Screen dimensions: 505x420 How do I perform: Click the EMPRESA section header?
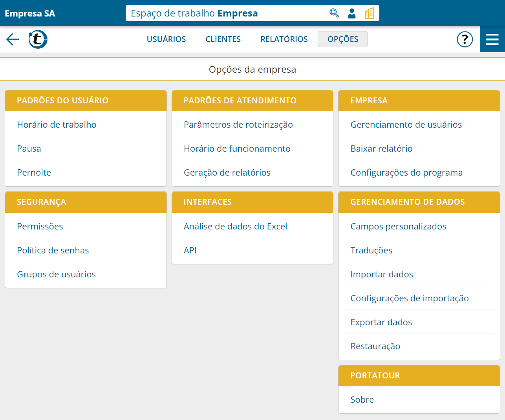point(419,101)
